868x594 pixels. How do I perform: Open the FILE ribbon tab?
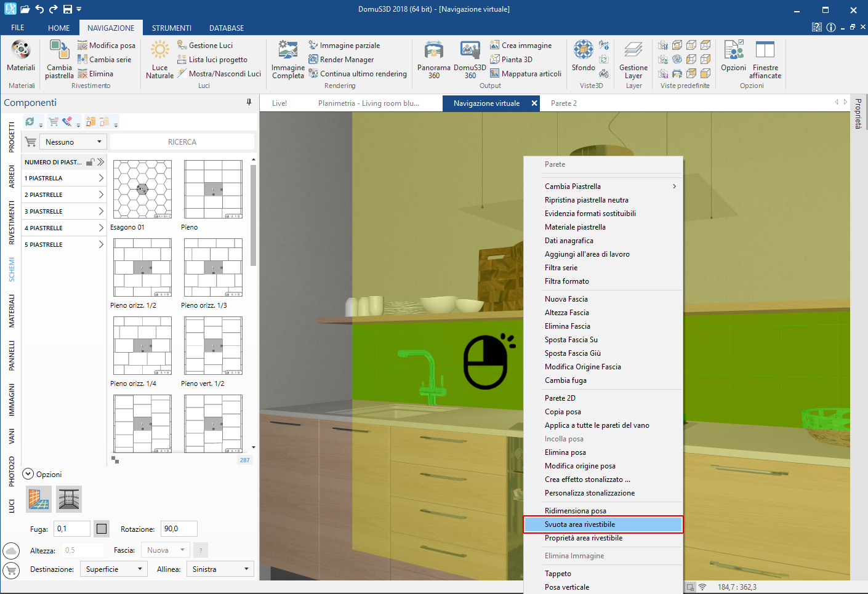[18, 28]
